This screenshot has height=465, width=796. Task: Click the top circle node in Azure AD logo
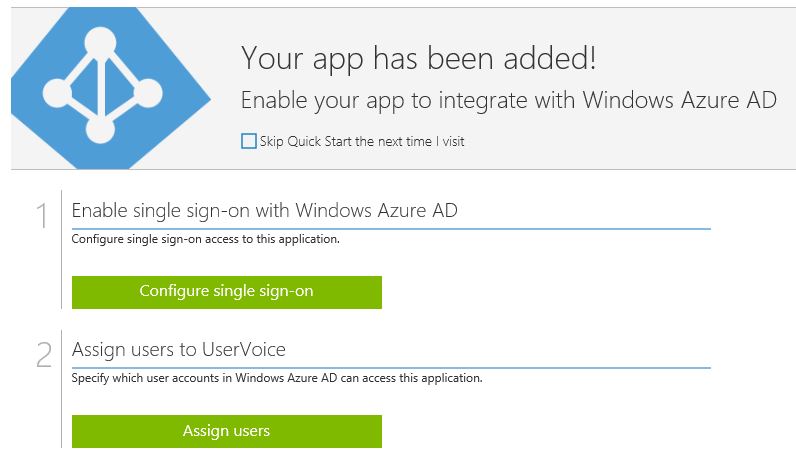[x=100, y=43]
